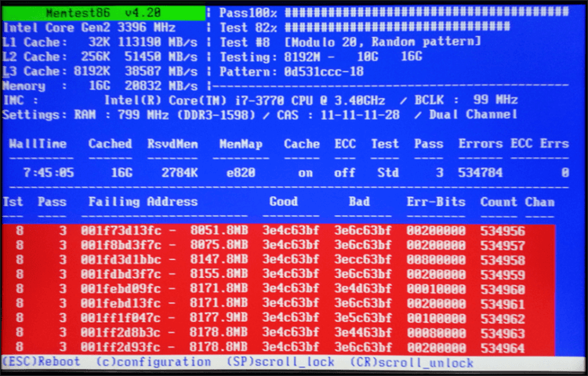This screenshot has height=376, width=588.
Task: Click bad value 3e4d63bf
Action: (363, 289)
